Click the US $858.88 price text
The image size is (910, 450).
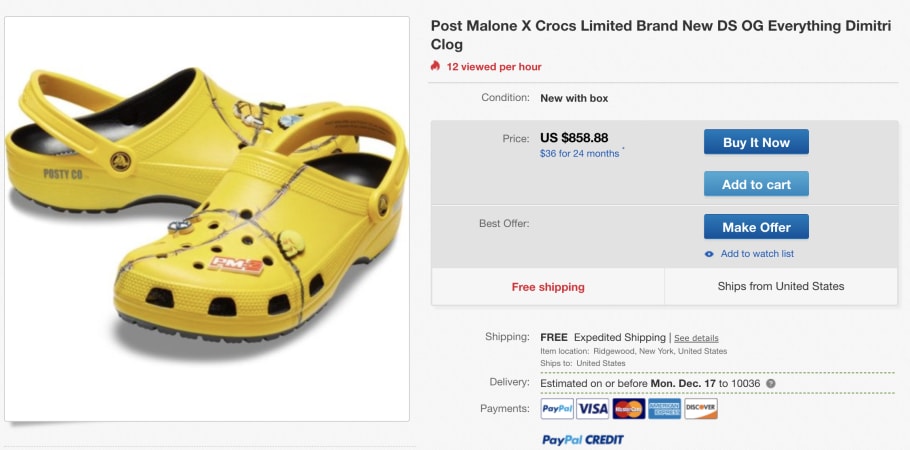point(574,138)
